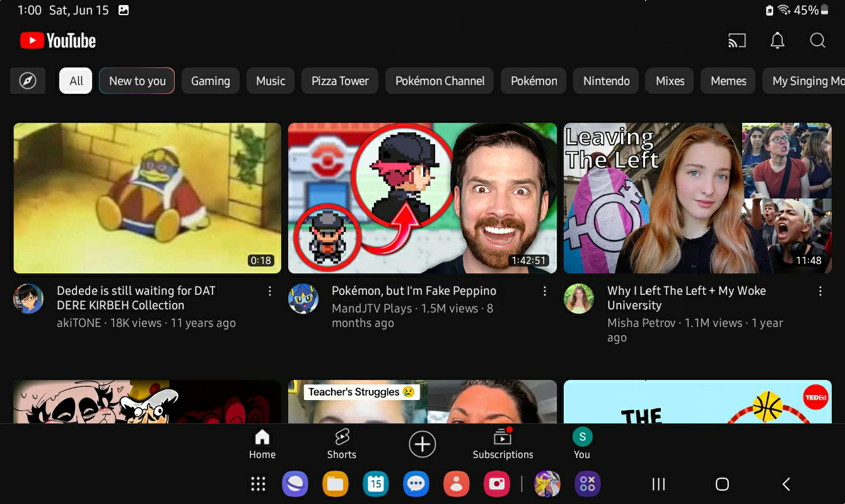
Task: Go to the Android home screen
Action: (722, 484)
